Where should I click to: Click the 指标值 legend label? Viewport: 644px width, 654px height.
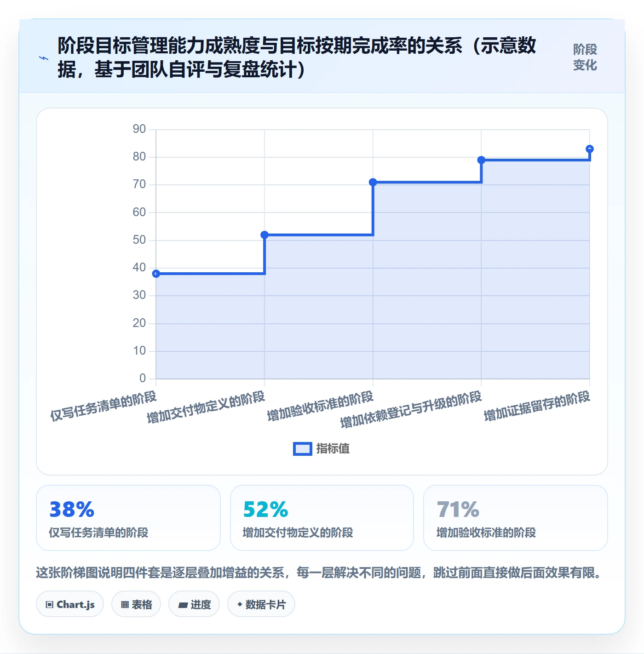click(333, 449)
